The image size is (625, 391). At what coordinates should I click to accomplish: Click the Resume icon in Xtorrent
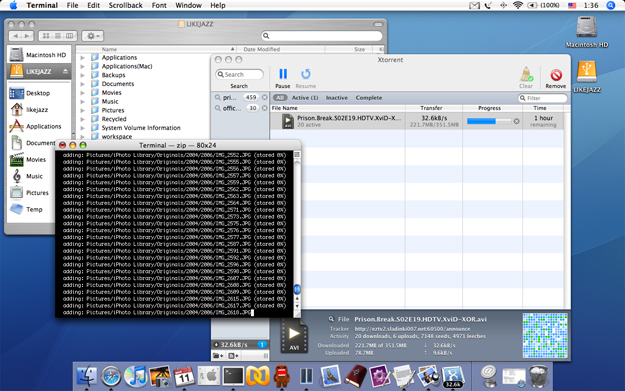[x=306, y=74]
